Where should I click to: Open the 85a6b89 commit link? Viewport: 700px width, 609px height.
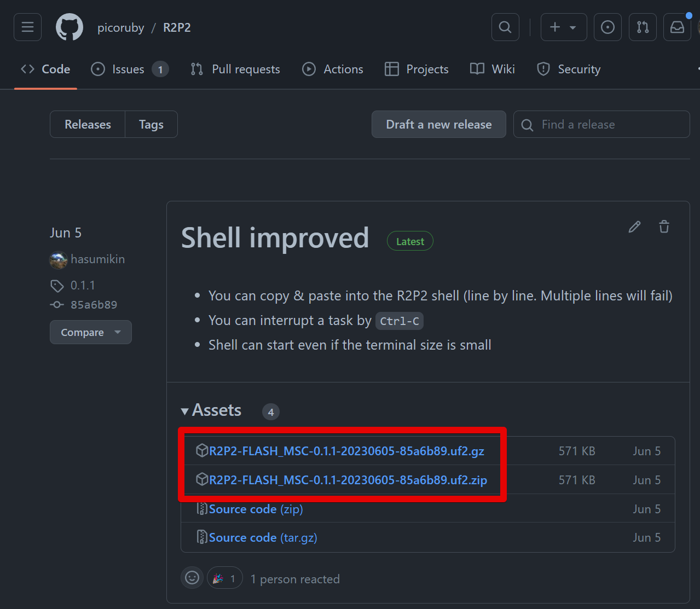(94, 305)
